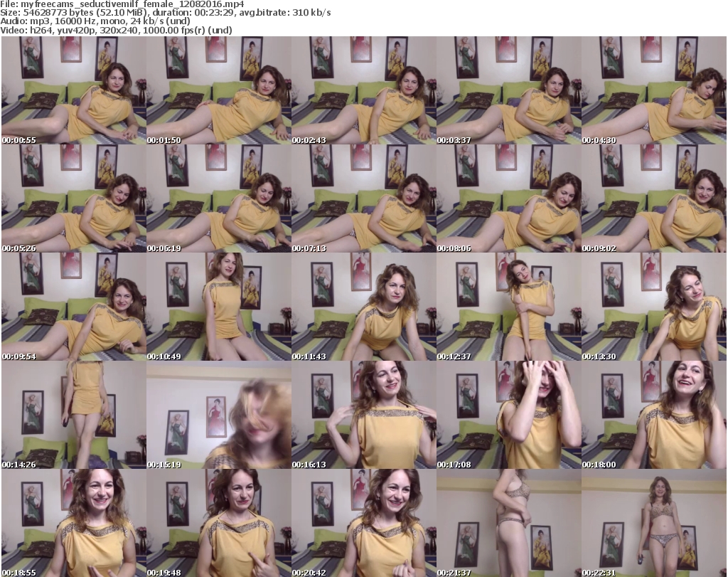Click the frame with timestamp 00:05:26
Screen dimensions: 728x577
pos(74,198)
